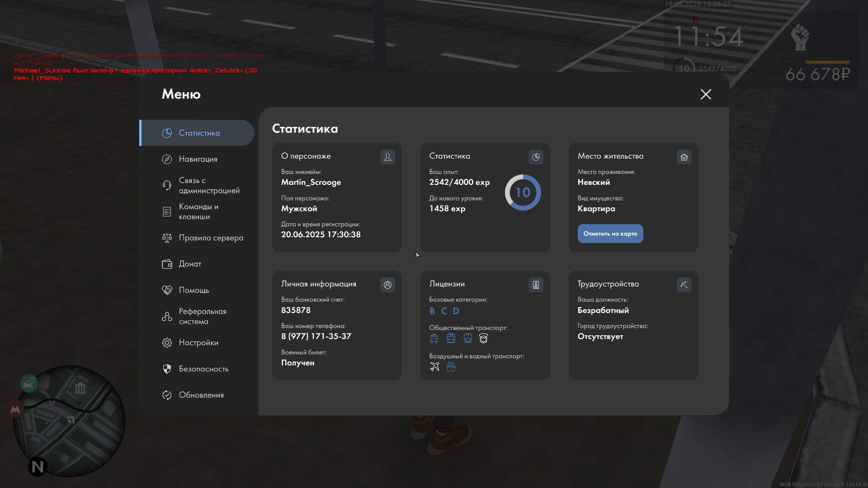The image size is (868, 488).
Task: Click the house icon in Место жительства card
Action: [x=684, y=157]
